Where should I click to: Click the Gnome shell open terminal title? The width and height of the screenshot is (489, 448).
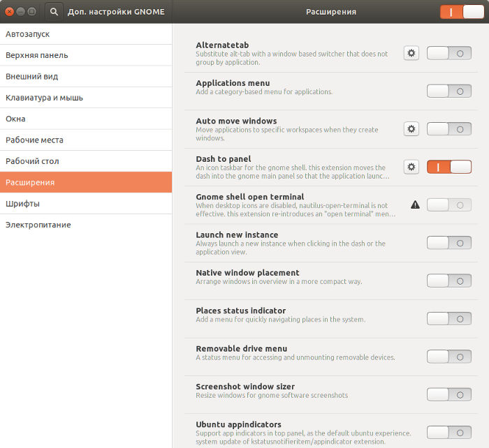click(x=250, y=197)
